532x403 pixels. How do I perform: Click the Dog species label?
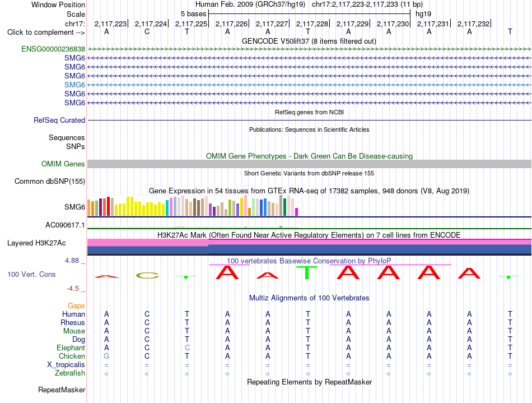(78, 340)
